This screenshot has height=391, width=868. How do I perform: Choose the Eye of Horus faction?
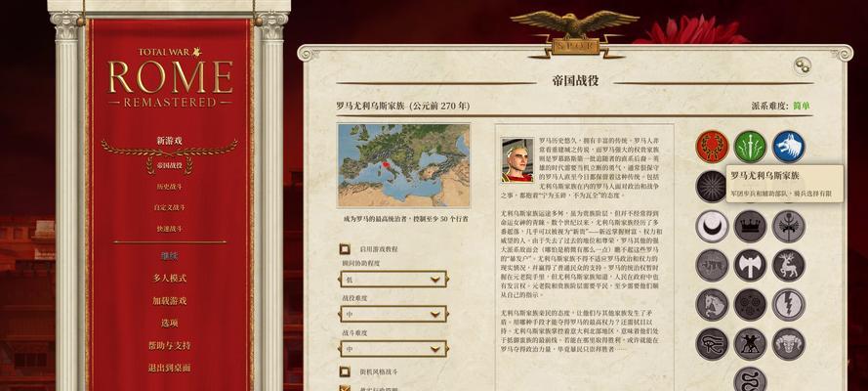click(x=712, y=344)
